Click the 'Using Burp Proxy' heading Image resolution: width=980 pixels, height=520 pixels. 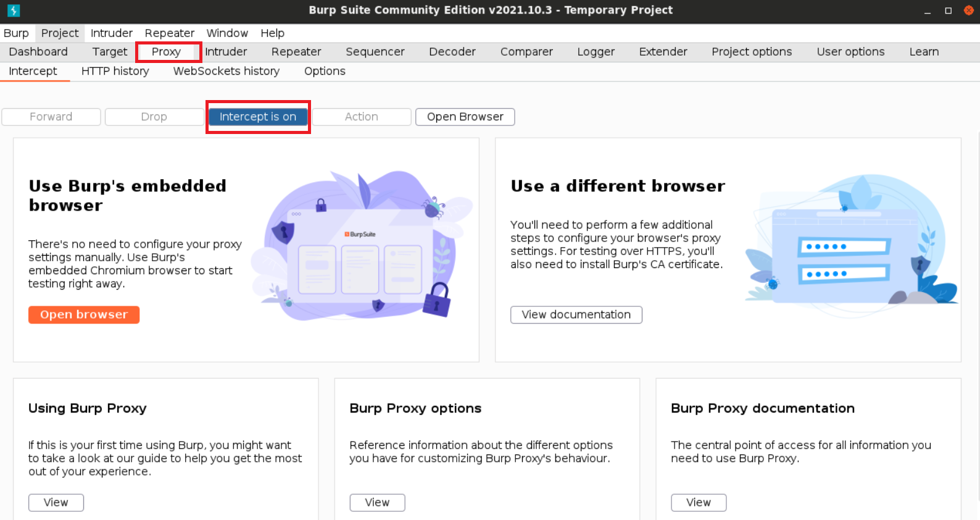88,409
